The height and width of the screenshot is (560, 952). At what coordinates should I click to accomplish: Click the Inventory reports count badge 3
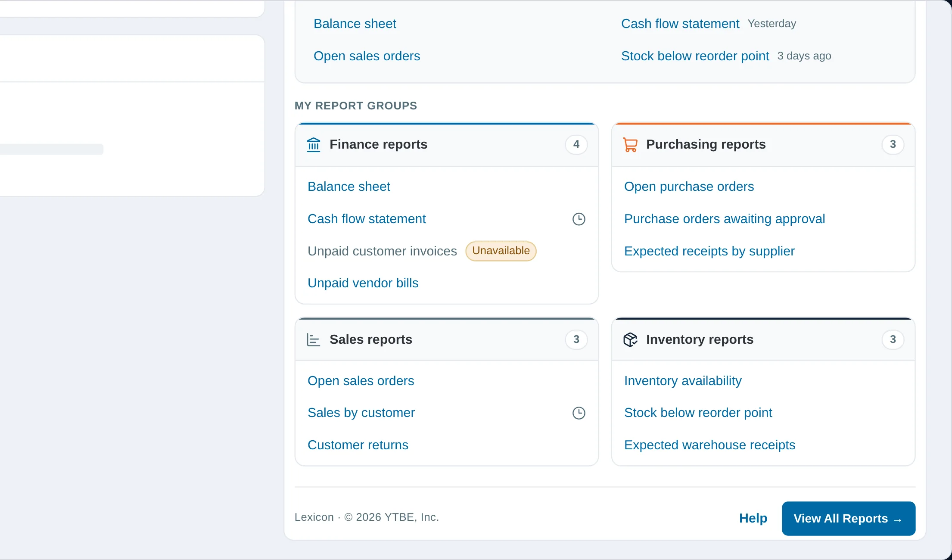(x=893, y=340)
